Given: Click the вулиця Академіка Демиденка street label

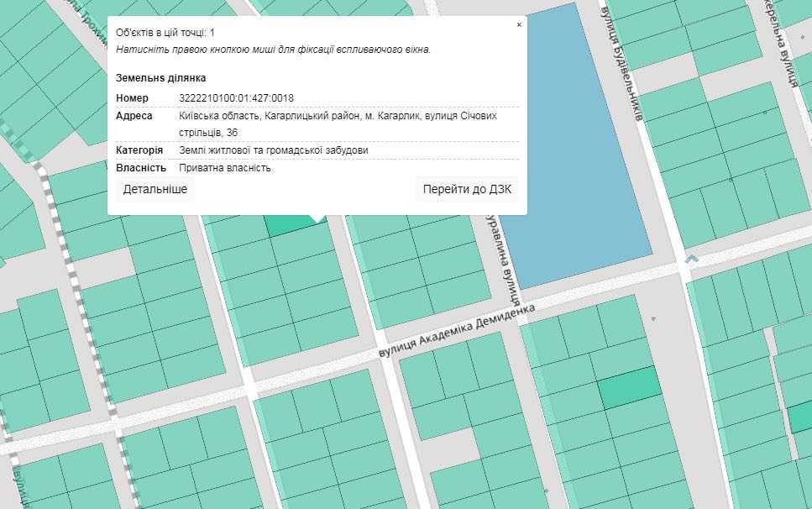Looking at the screenshot, I should 457,332.
